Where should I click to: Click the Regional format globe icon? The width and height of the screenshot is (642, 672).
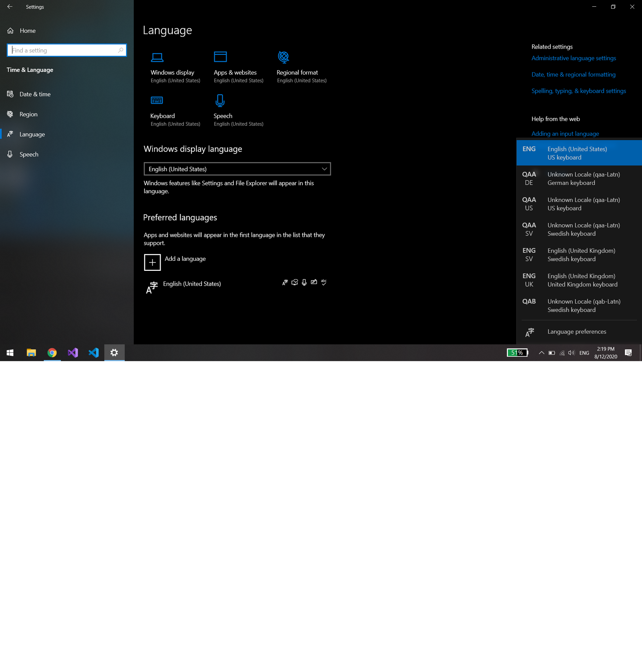coord(283,57)
